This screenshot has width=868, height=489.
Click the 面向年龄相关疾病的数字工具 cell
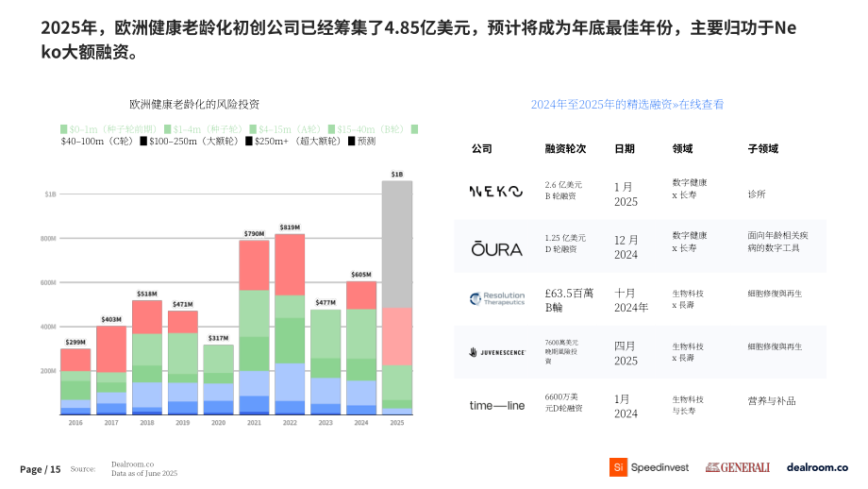(777, 242)
